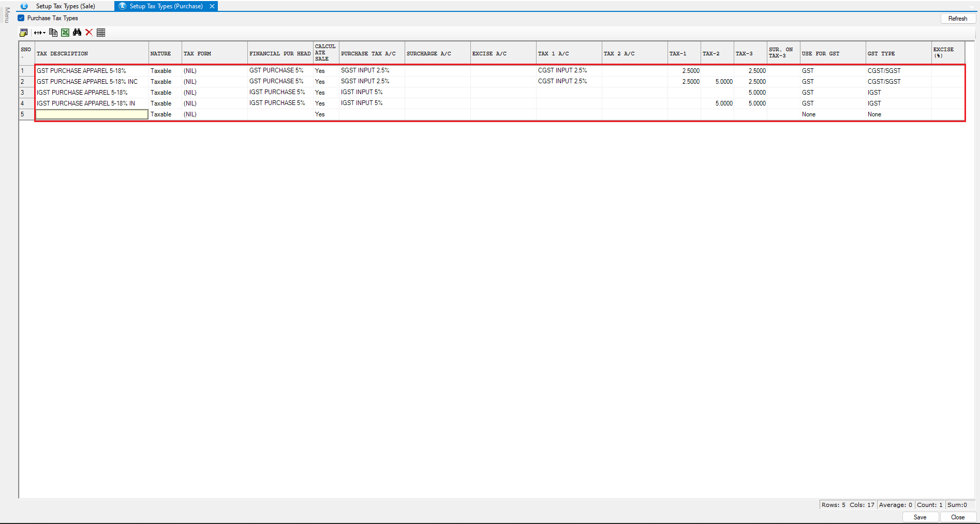Click the copy documents icon
Viewport: 980px width, 524px height.
[x=53, y=33]
